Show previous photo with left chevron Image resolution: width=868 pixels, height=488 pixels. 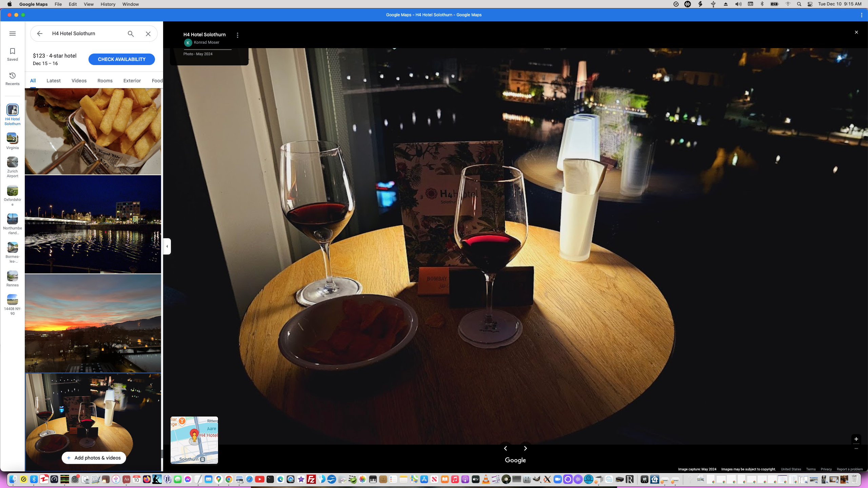(x=506, y=448)
